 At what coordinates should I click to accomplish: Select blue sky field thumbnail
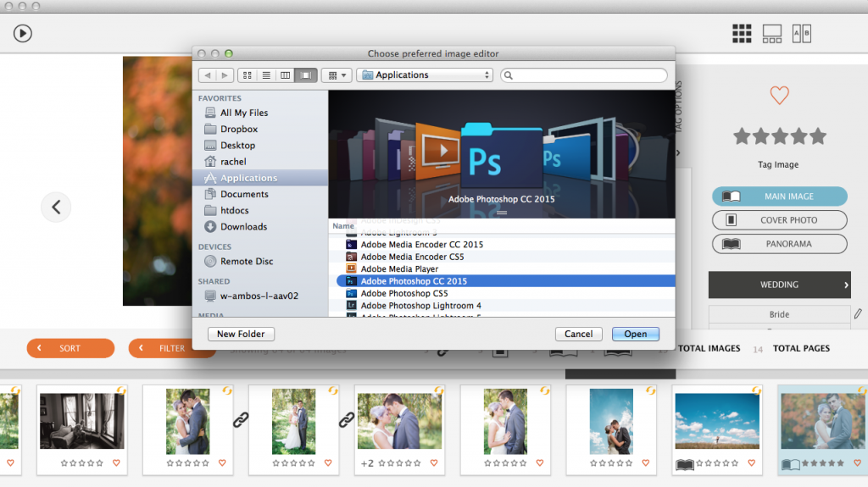(717, 421)
